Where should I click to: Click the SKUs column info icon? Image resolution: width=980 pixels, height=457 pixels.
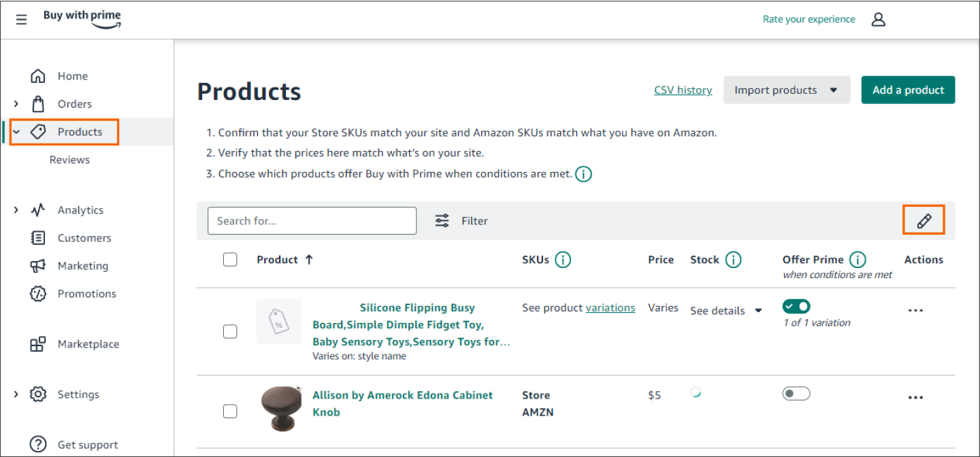[563, 259]
